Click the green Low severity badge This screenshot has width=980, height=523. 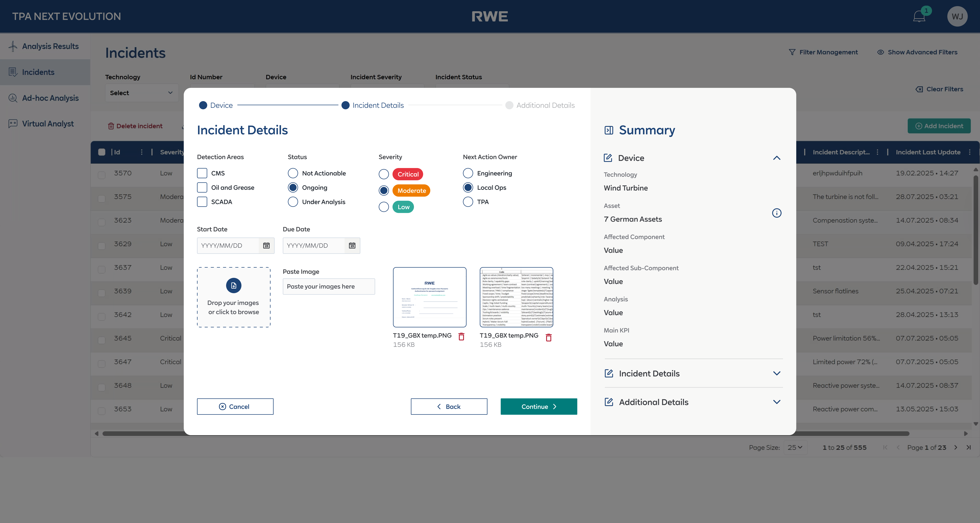click(403, 207)
